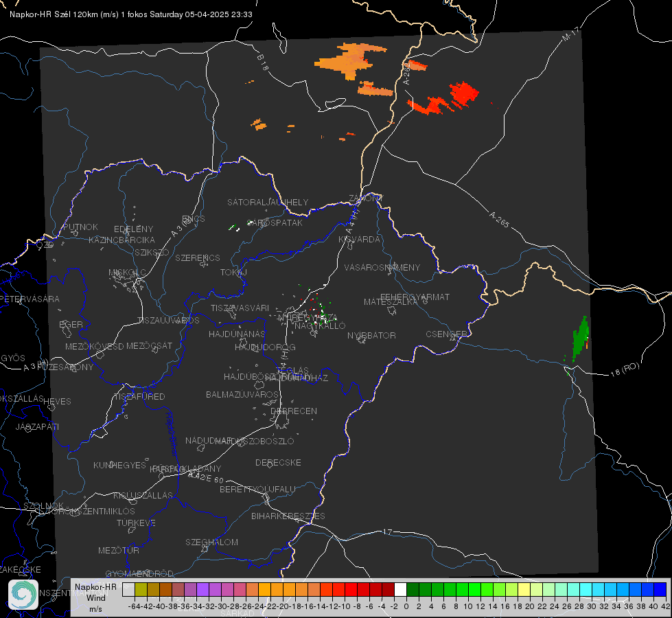Click the swirl logo icon beside the legend
Image resolution: width=672 pixels, height=618 pixels.
[x=23, y=595]
